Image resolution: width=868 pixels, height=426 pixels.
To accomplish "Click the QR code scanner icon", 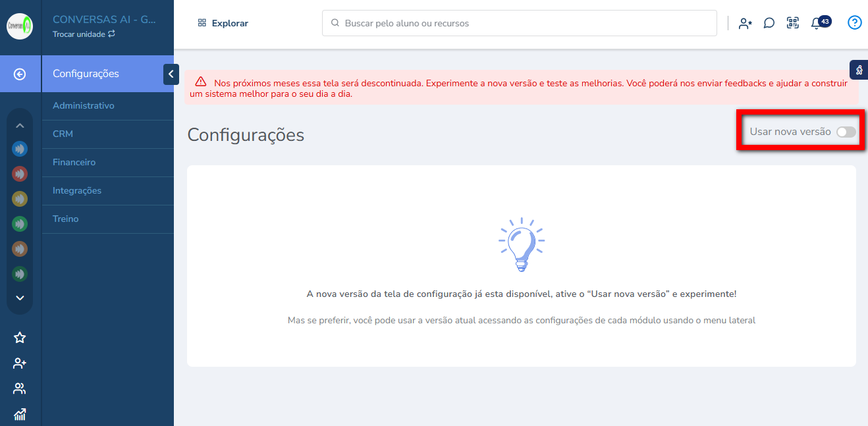I will [793, 23].
